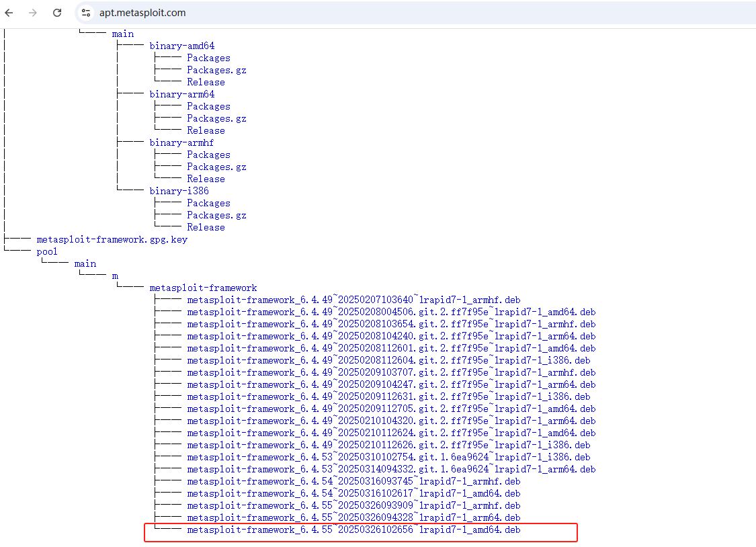This screenshot has width=756, height=547.
Task: View site information icon beside the URL
Action: click(86, 13)
